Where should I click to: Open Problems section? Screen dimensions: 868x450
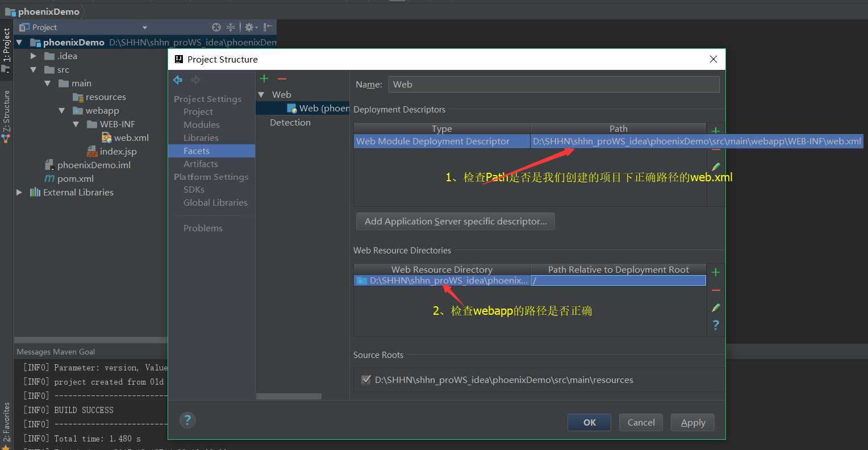coord(203,228)
